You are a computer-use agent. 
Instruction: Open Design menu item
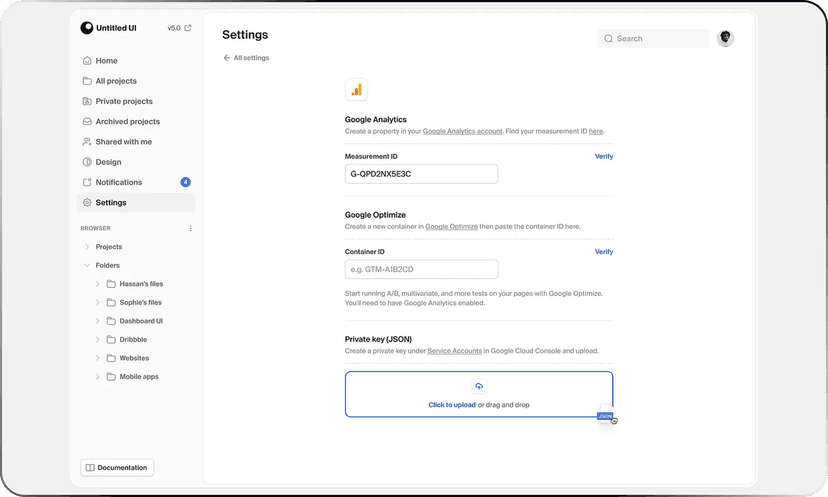coord(136,162)
